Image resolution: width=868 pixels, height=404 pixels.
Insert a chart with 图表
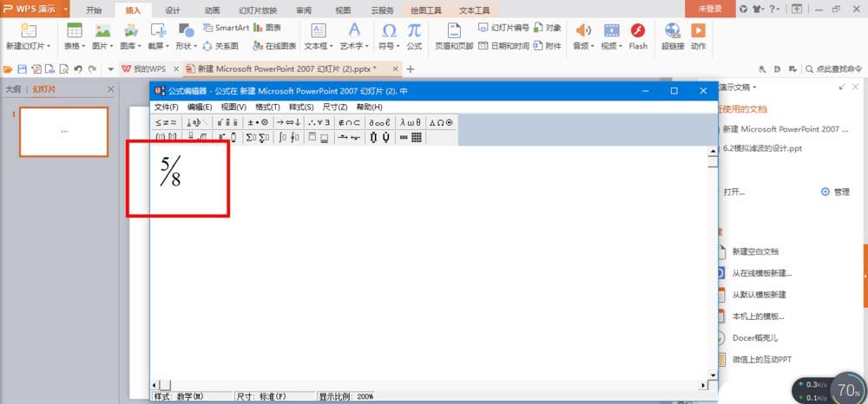coord(267,28)
